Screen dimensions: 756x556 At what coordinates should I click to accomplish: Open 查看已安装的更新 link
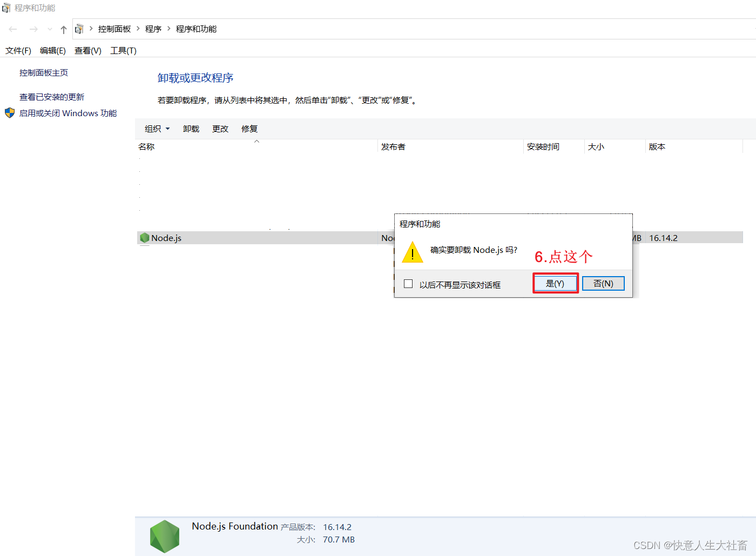(x=52, y=97)
